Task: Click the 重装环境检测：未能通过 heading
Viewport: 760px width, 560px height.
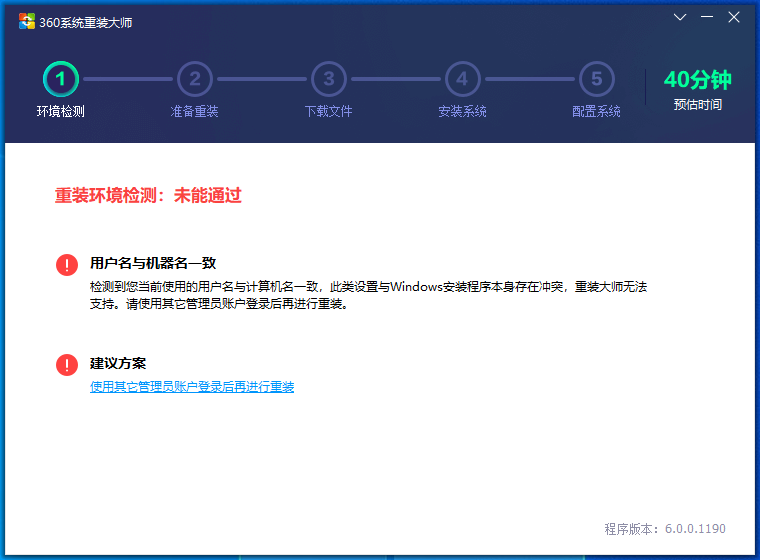Action: (x=148, y=196)
